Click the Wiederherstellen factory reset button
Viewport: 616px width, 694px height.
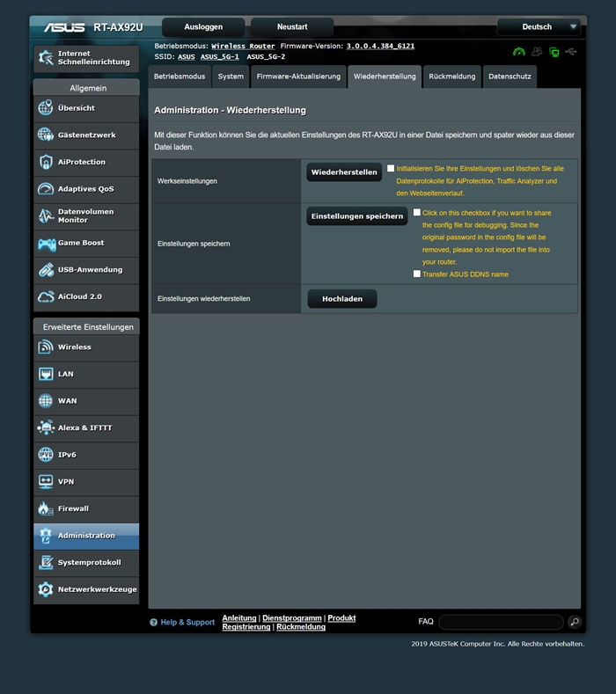(x=344, y=172)
